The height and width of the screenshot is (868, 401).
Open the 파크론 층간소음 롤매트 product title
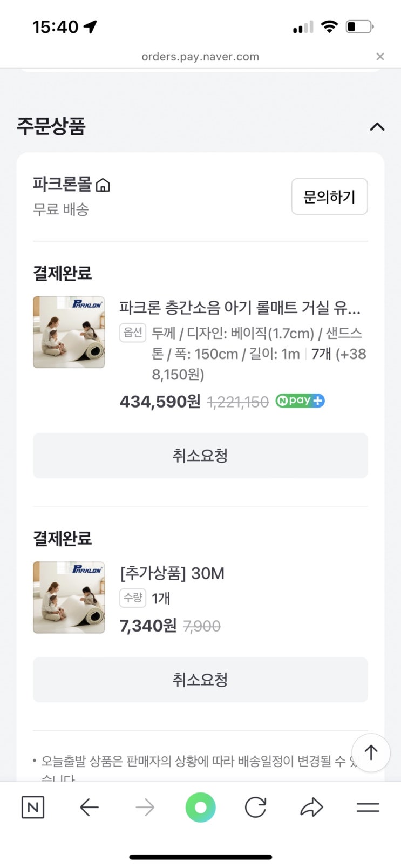click(240, 308)
